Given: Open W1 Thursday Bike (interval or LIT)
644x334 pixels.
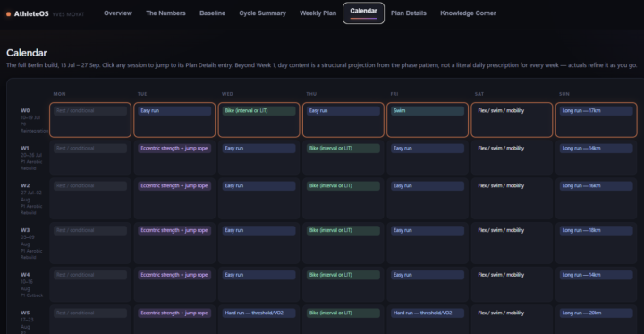Looking at the screenshot, I should pyautogui.click(x=343, y=148).
